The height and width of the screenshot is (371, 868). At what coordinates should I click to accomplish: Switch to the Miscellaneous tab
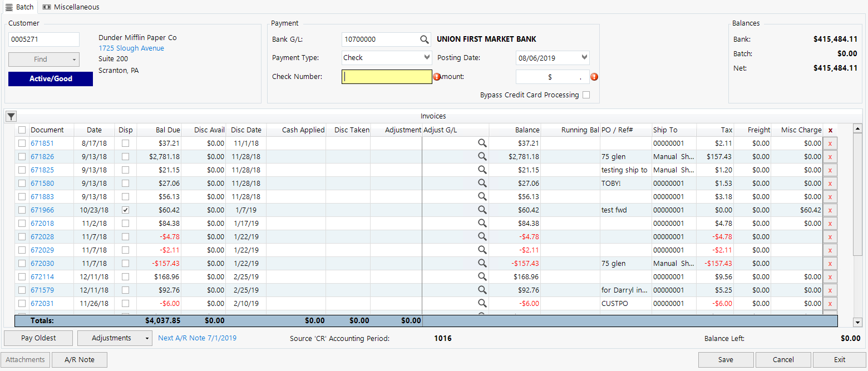71,7
